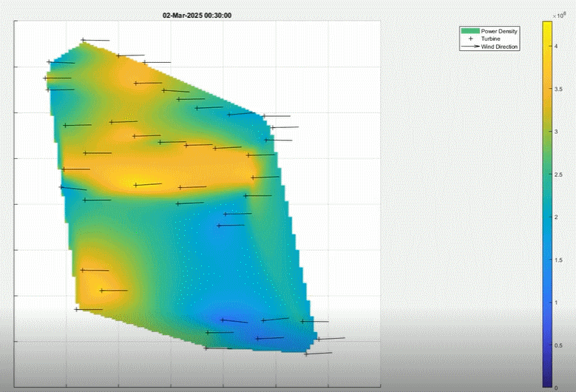Select the "Wind Direction" legend label
Viewport: 576px width, 392px height.
tap(499, 47)
